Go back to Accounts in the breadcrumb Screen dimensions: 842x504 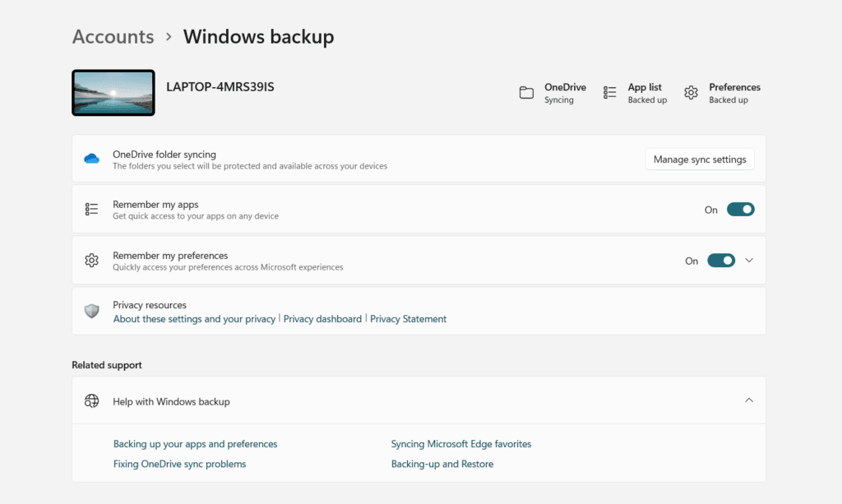[x=113, y=37]
